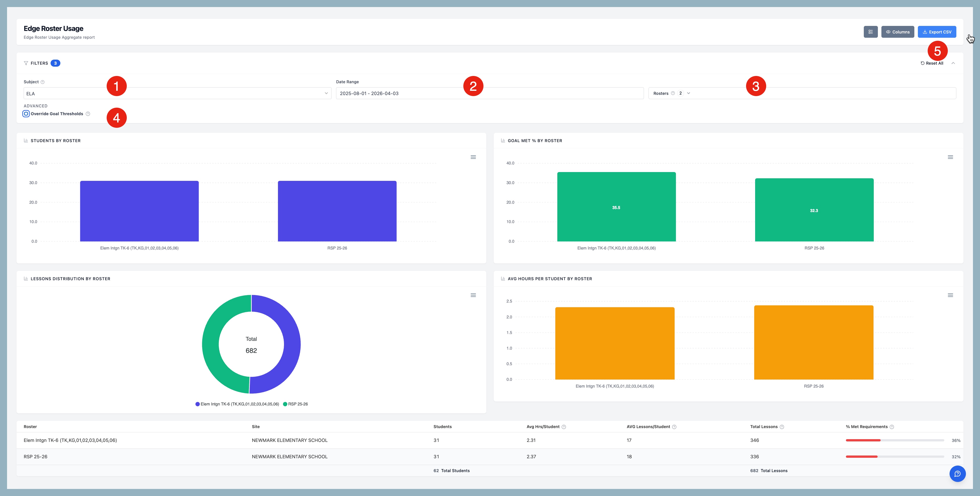Open the Subject ELA dropdown
The height and width of the screenshot is (496, 980).
coord(177,93)
